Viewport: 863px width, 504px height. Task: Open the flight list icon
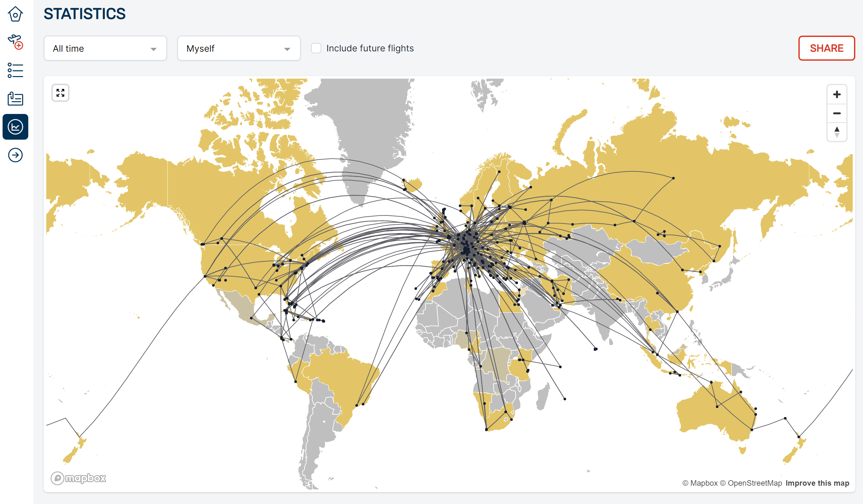[15, 70]
